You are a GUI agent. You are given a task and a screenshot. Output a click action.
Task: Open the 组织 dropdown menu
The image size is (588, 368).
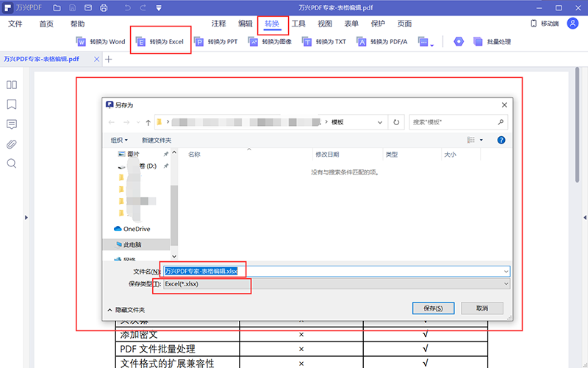tap(119, 140)
